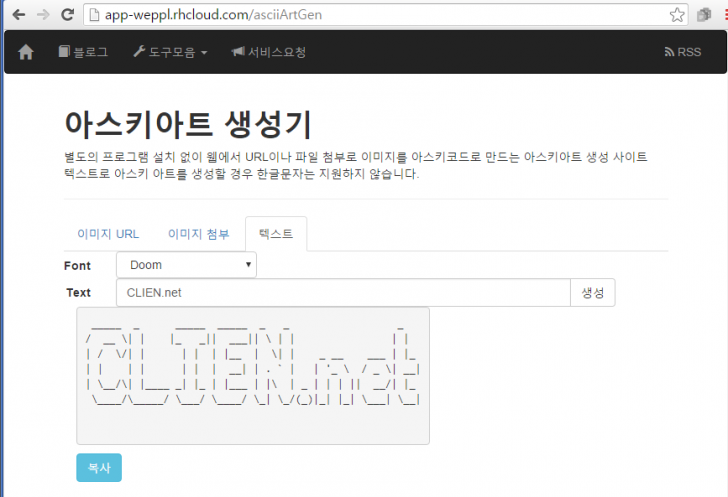The width and height of the screenshot is (728, 497).
Task: Reload the page with the refresh icon
Action: pyautogui.click(x=67, y=15)
